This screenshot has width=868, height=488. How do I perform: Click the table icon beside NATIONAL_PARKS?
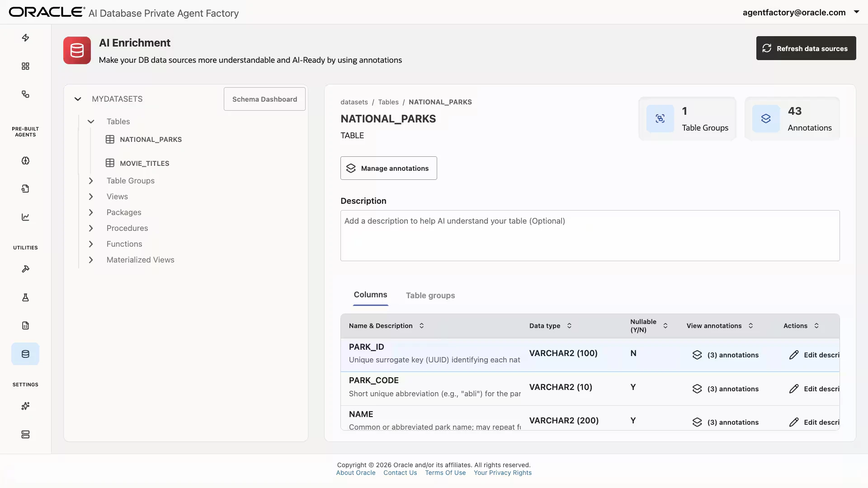110,140
